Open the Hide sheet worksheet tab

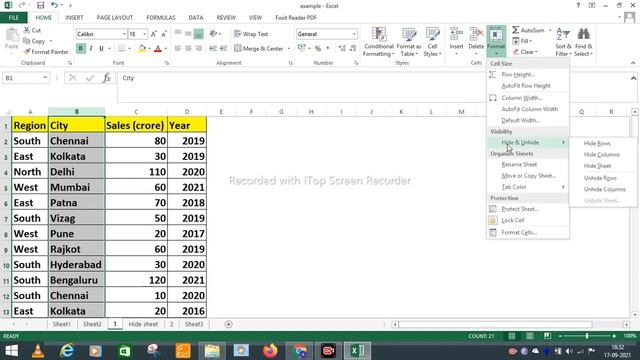tap(143, 324)
